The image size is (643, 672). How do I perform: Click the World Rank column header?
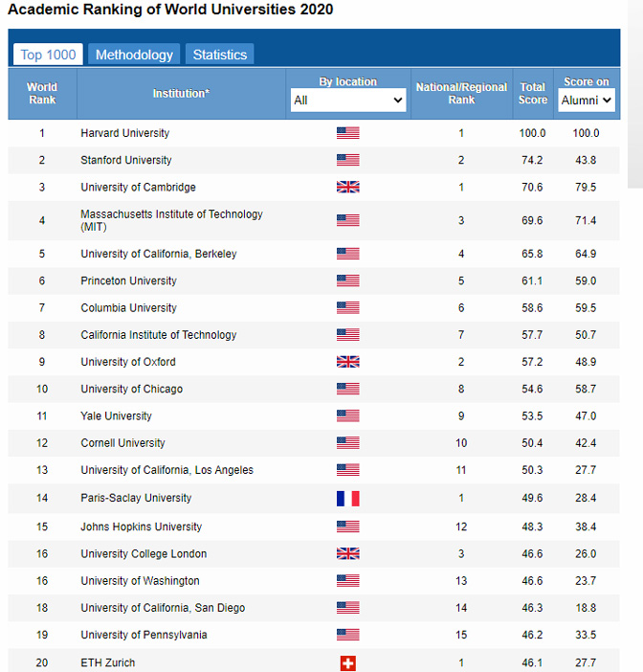click(42, 94)
